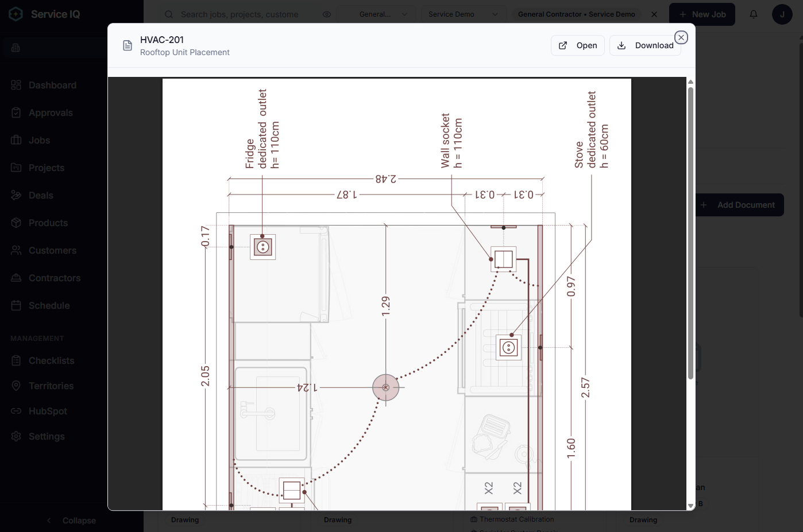The image size is (803, 532).
Task: Open the Service Demo dropdown
Action: coord(463,14)
